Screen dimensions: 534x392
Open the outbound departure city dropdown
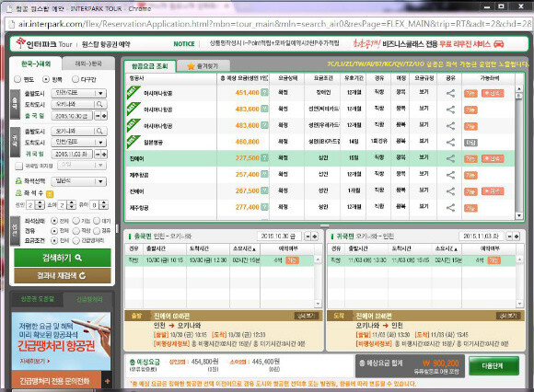tap(78, 93)
